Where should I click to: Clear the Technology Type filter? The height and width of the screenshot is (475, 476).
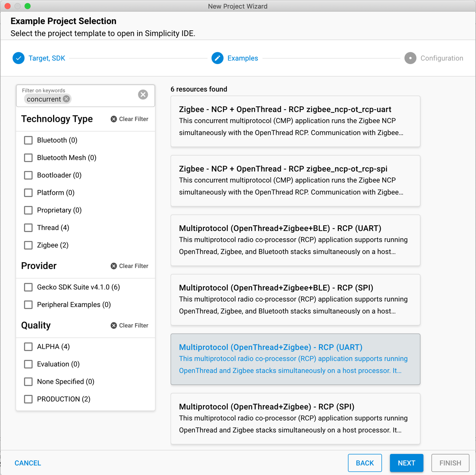[129, 119]
